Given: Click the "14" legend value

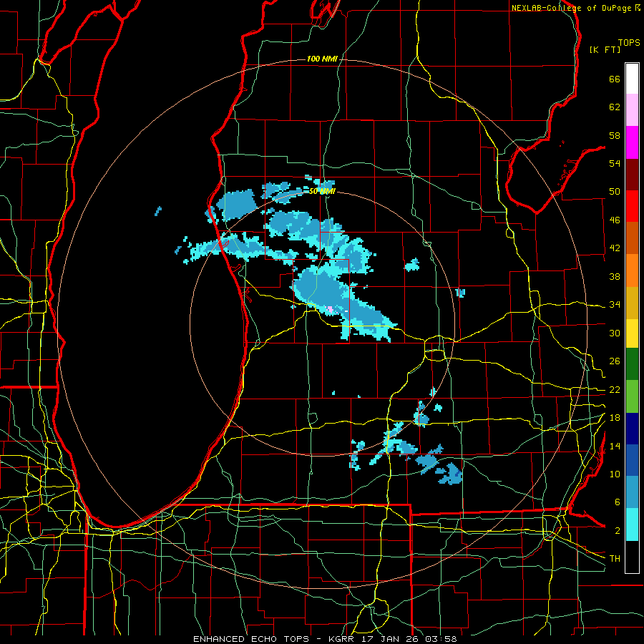Looking at the screenshot, I should click(x=615, y=446).
